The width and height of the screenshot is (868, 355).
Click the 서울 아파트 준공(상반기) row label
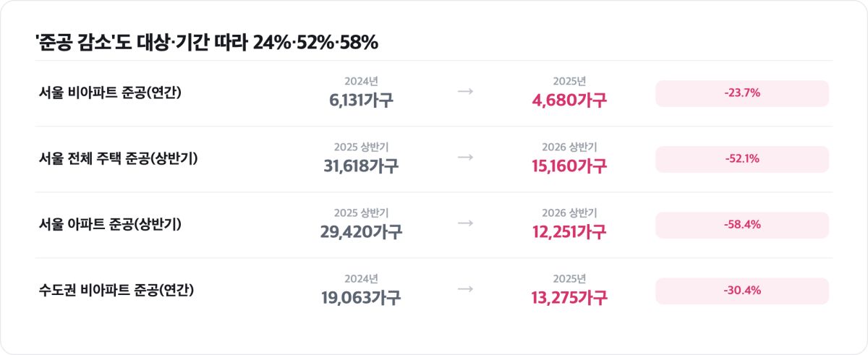[x=110, y=225]
